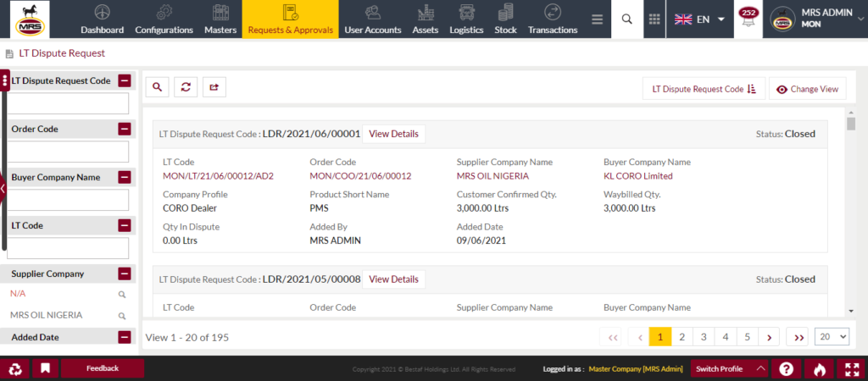Screen dimensions: 868x381
Task: Open MRS ADMIN user profile menu
Action: pos(815,19)
